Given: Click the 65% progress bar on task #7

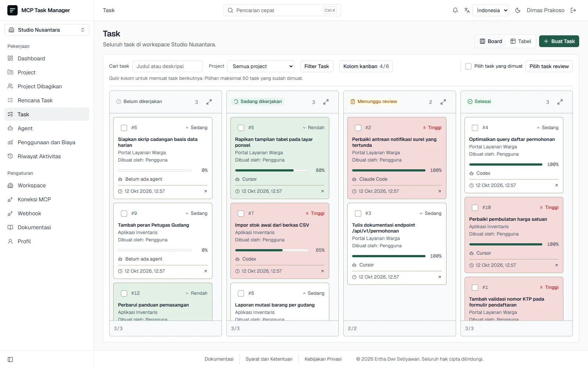Looking at the screenshot, I should (272, 250).
